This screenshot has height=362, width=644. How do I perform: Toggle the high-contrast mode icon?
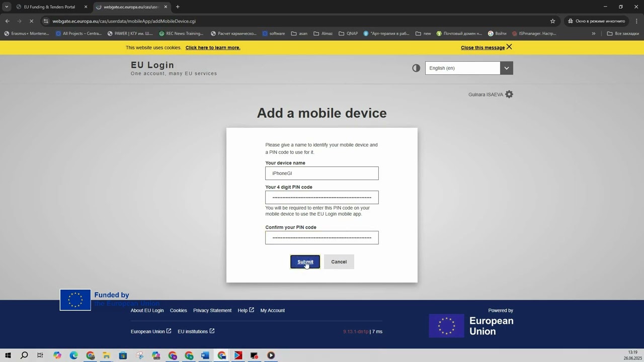(416, 68)
